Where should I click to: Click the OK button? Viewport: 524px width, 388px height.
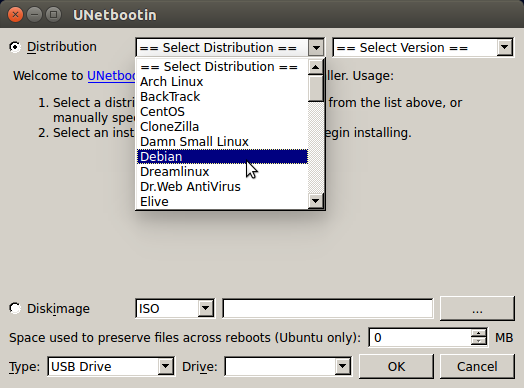point(396,367)
